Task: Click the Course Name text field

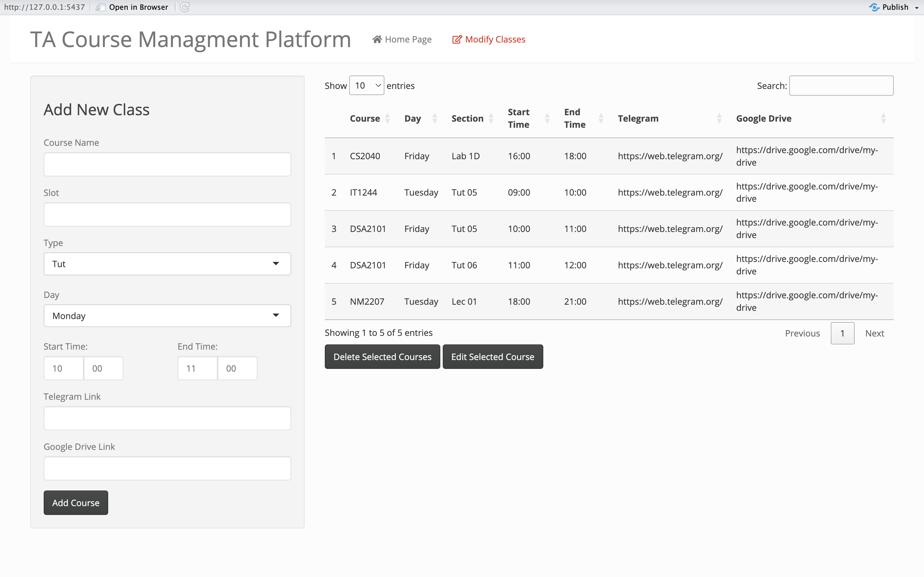Action: (x=167, y=164)
